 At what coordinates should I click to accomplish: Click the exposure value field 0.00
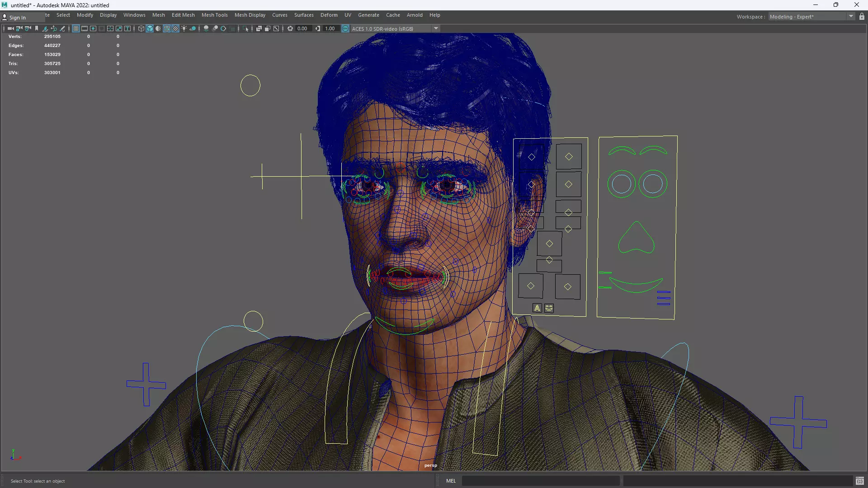(302, 28)
